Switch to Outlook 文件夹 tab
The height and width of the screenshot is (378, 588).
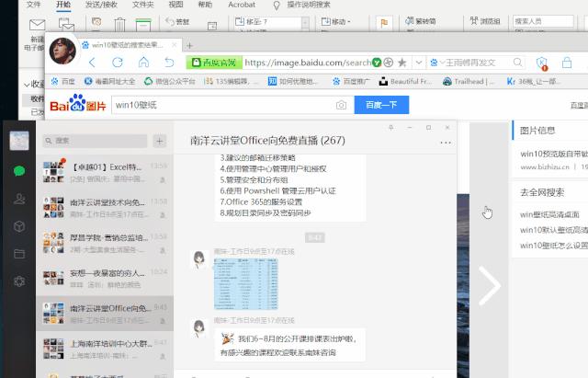tap(143, 5)
